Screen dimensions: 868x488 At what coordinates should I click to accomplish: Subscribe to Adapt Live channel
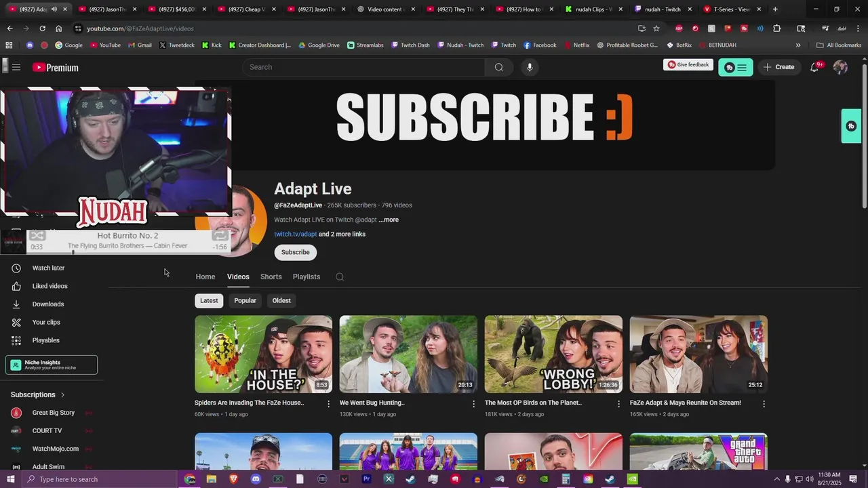[x=296, y=252]
